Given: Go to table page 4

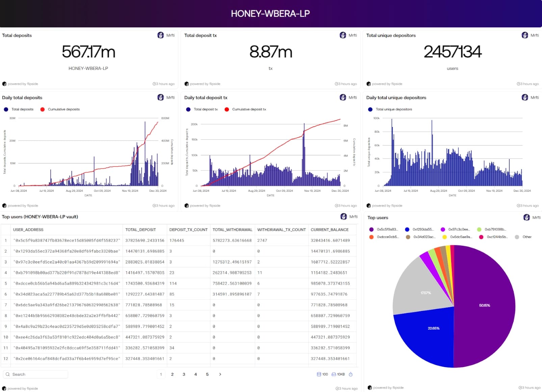Looking at the screenshot, I should (x=196, y=374).
